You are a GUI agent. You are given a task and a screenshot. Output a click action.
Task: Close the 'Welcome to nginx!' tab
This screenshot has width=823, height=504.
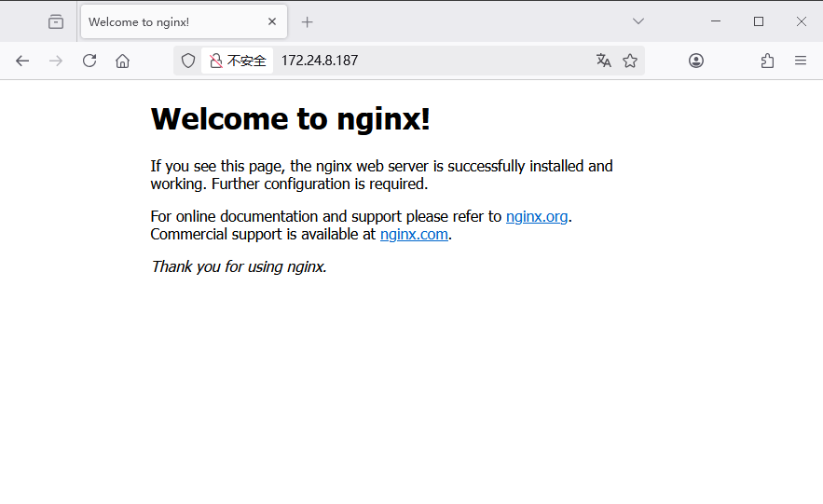coord(272,21)
